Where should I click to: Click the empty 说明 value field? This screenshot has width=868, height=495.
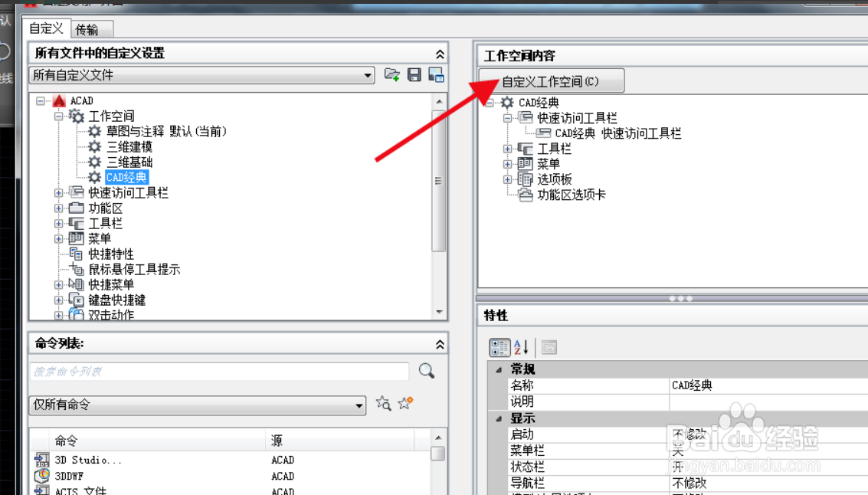click(768, 402)
